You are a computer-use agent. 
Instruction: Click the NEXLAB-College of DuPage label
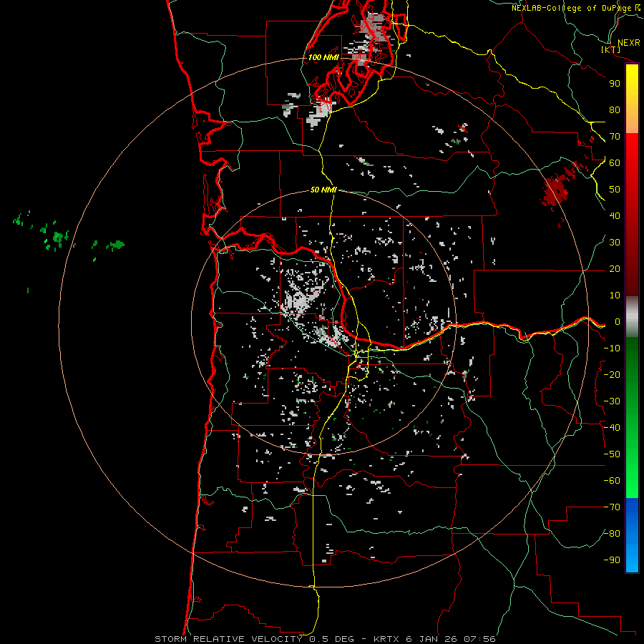point(571,8)
